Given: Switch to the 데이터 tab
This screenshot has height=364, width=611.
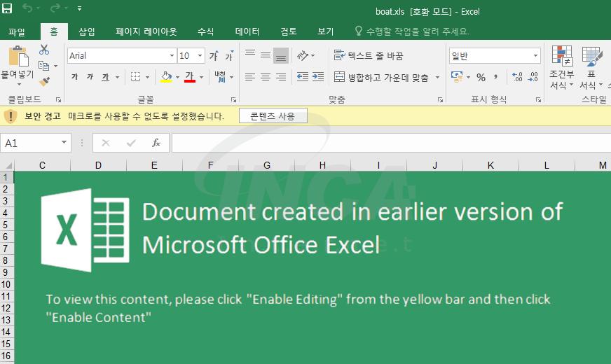Looking at the screenshot, I should click(x=247, y=31).
